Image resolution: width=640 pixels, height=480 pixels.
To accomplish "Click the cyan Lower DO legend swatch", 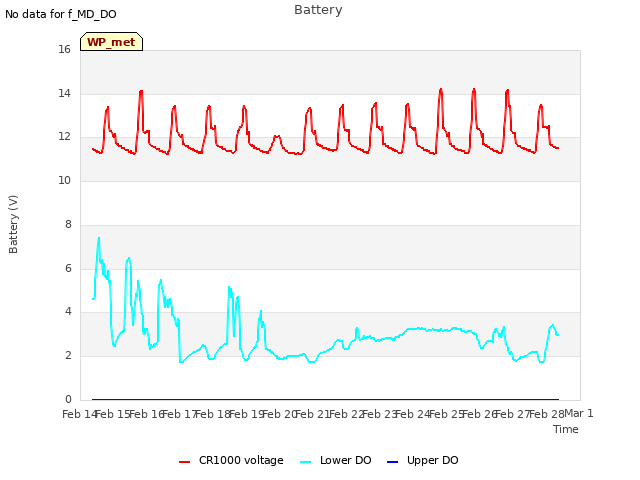I will [x=305, y=462].
